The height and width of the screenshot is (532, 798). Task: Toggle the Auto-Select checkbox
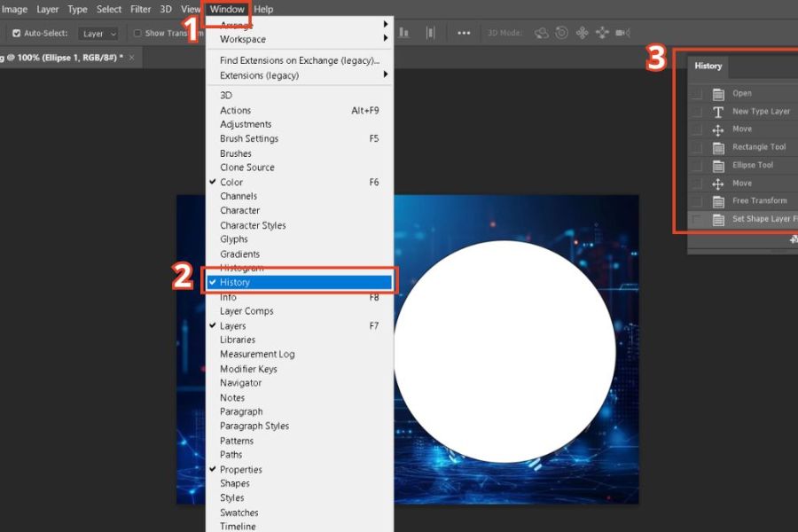(x=16, y=34)
